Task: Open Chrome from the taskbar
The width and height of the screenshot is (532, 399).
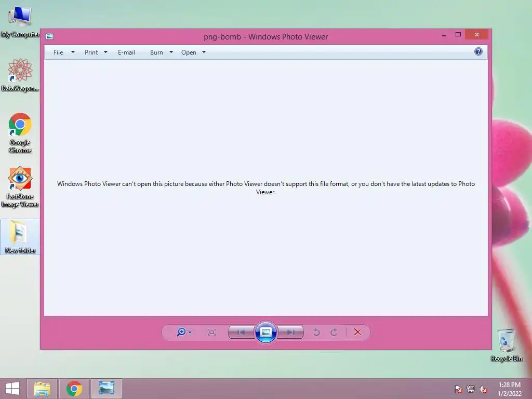Action: coord(74,389)
